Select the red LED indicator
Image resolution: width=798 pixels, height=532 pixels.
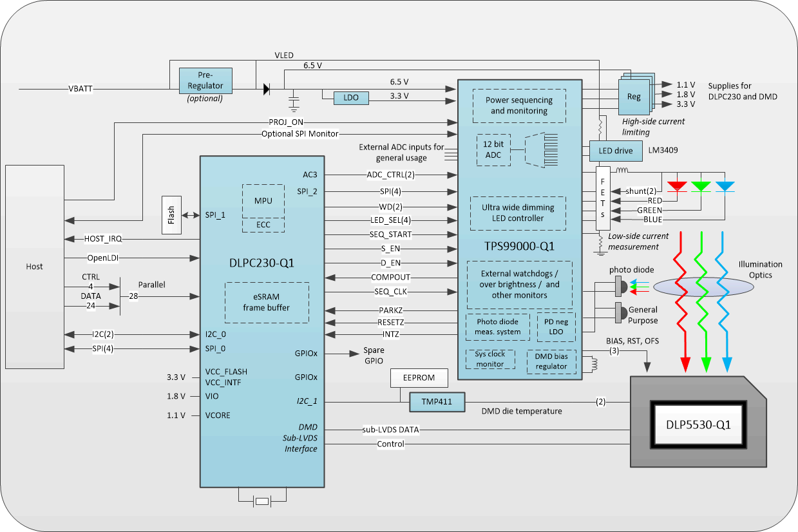[677, 186]
